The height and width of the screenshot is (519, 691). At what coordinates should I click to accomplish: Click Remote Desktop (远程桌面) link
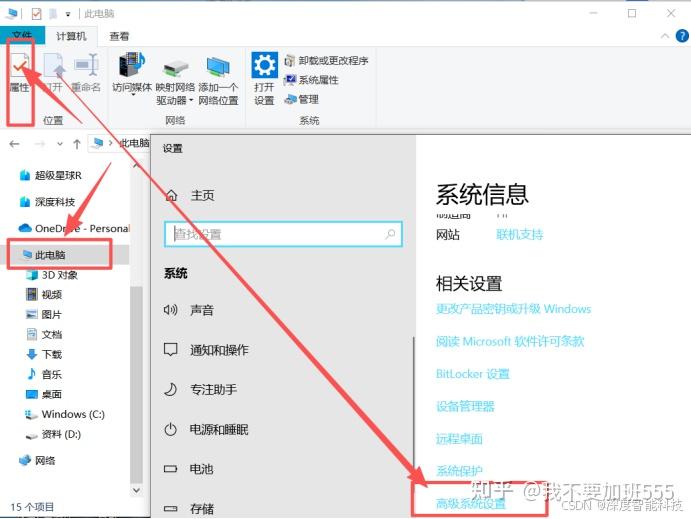pyautogui.click(x=459, y=439)
